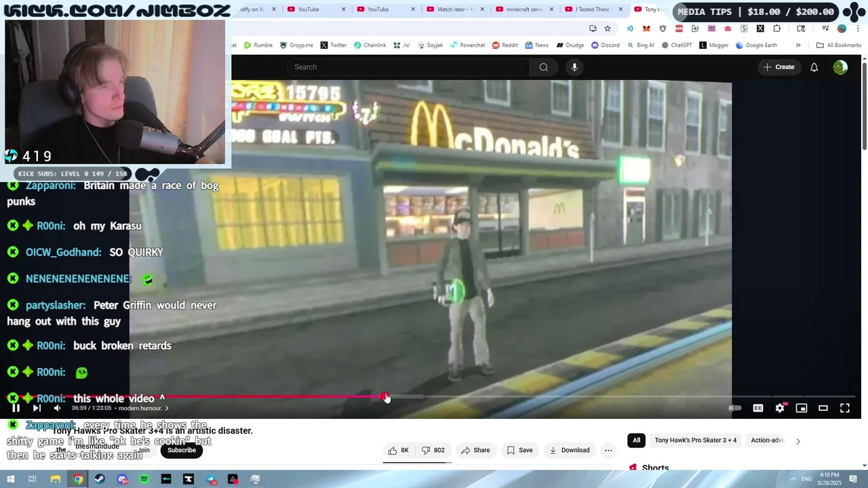Select the 'All' filter chip
This screenshot has height=488, width=868.
636,441
